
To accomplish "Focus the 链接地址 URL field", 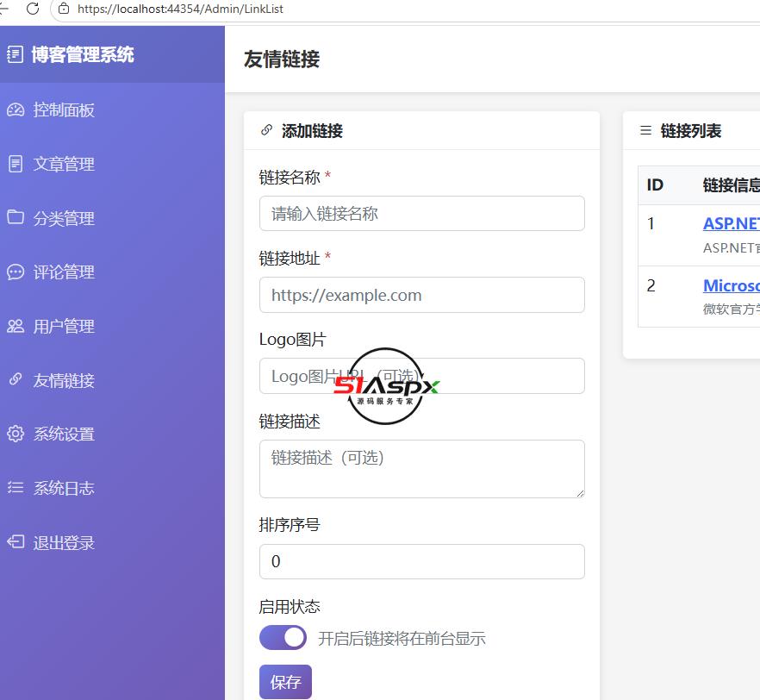I will click(x=422, y=295).
